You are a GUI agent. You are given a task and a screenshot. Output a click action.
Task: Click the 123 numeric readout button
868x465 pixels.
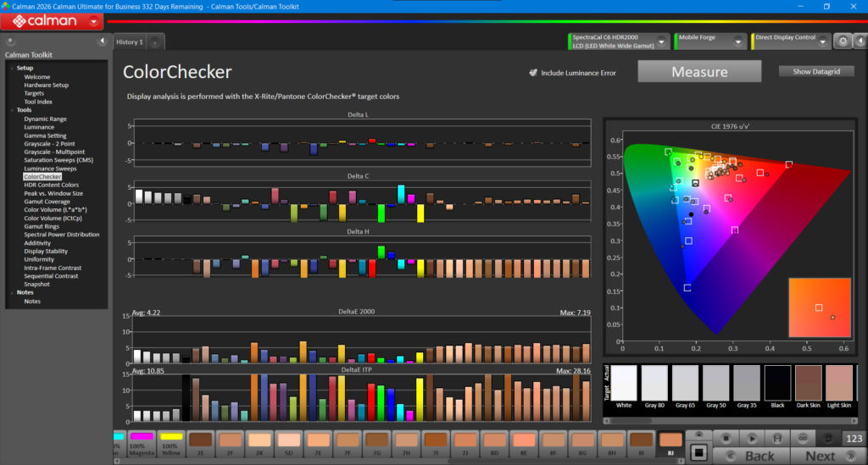(854, 439)
